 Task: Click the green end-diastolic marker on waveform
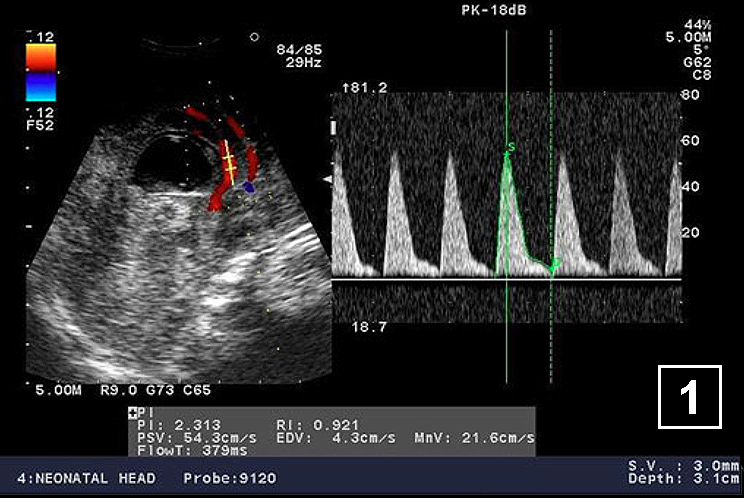point(554,264)
